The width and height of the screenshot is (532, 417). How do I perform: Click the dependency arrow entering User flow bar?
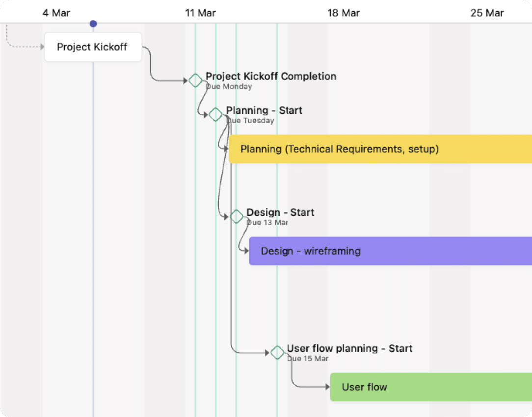tap(327, 387)
